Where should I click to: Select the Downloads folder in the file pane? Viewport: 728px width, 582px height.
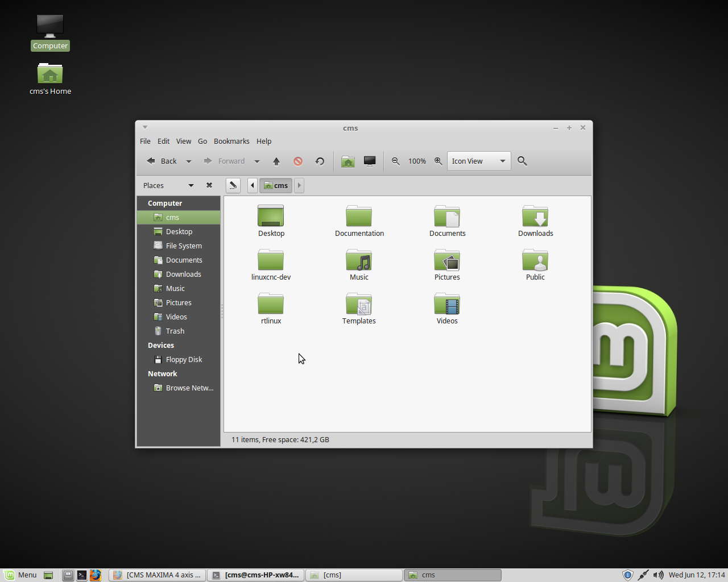pyautogui.click(x=536, y=221)
